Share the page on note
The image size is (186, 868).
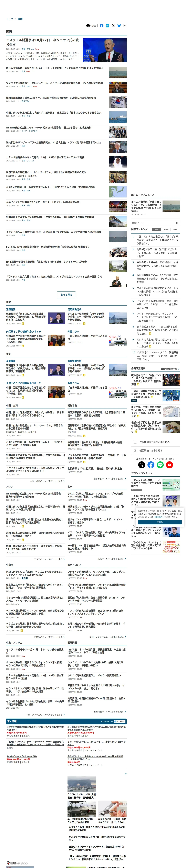pos(125,26)
